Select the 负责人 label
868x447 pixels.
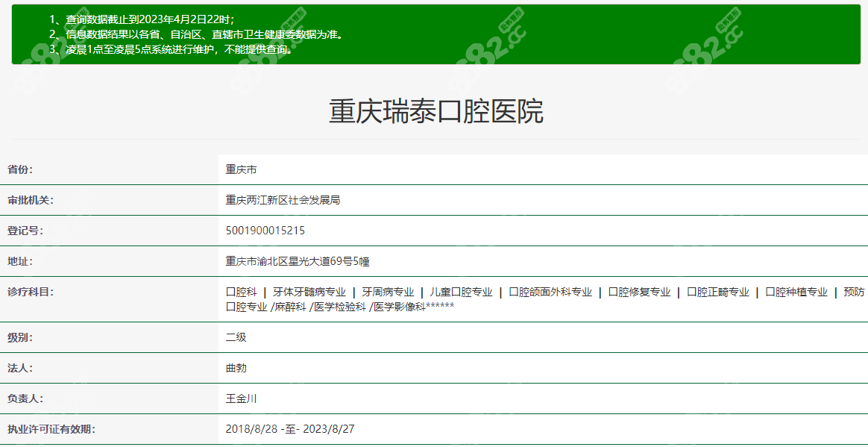point(25,398)
